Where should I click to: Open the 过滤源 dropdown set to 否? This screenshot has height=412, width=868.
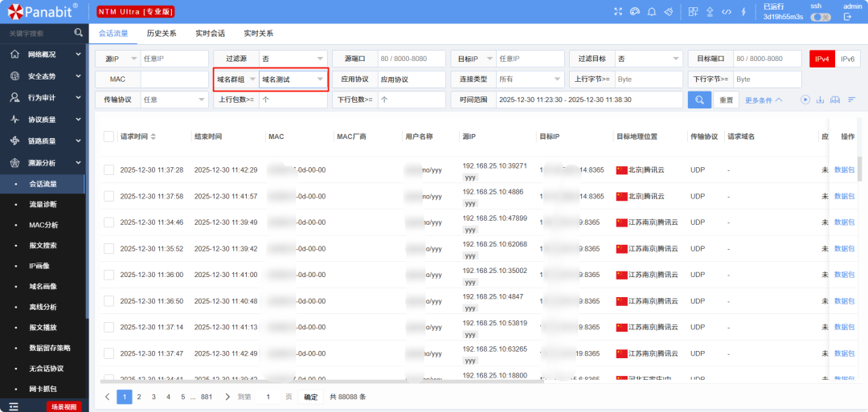coord(293,59)
